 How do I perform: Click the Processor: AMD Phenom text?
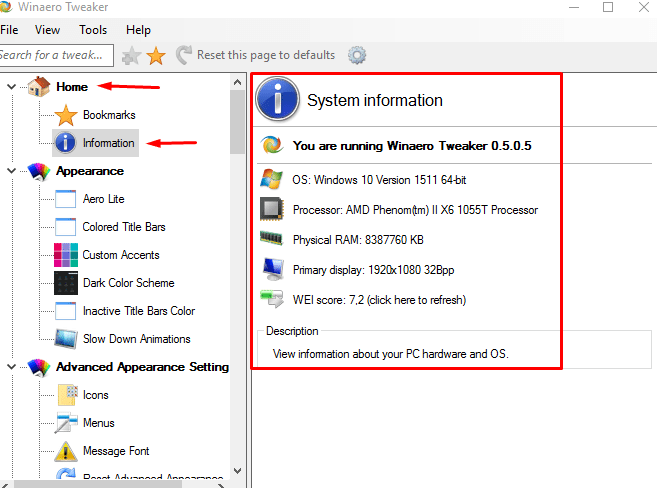tap(415, 210)
